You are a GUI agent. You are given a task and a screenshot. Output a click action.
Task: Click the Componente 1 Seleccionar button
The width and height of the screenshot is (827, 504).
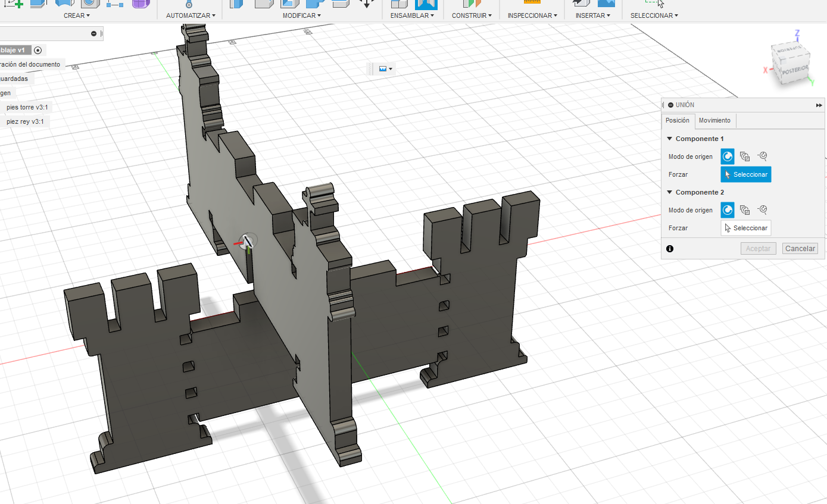(x=746, y=174)
